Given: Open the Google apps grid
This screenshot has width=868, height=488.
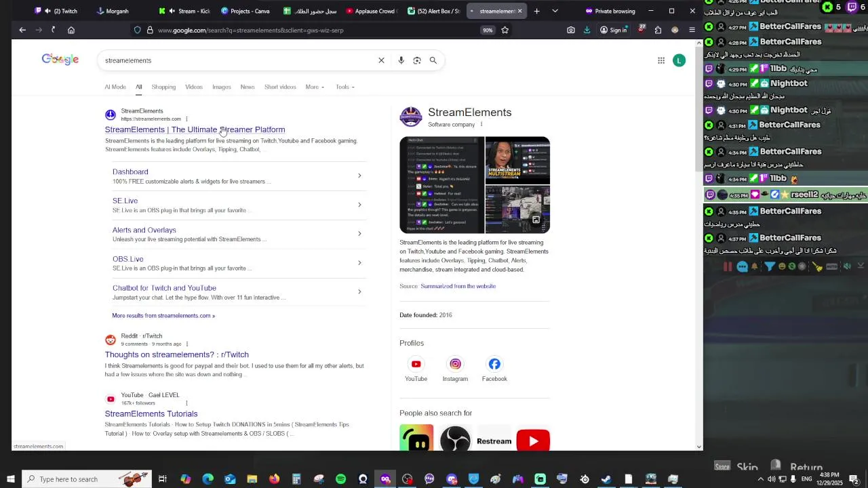Looking at the screenshot, I should pos(661,60).
